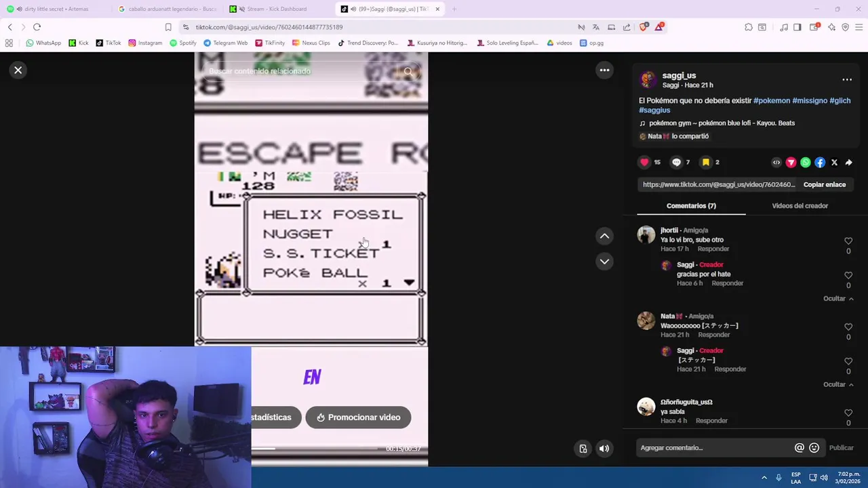
Task: Like Nata's comment
Action: [848, 327]
